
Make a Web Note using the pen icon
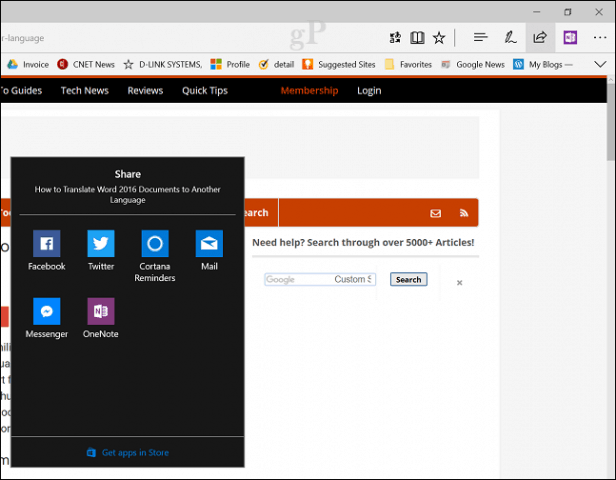510,37
